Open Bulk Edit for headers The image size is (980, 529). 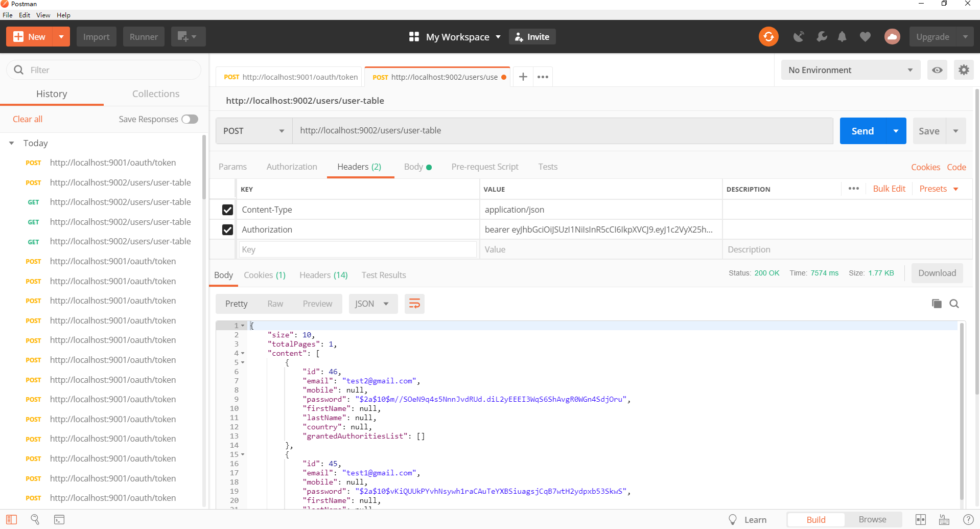889,189
